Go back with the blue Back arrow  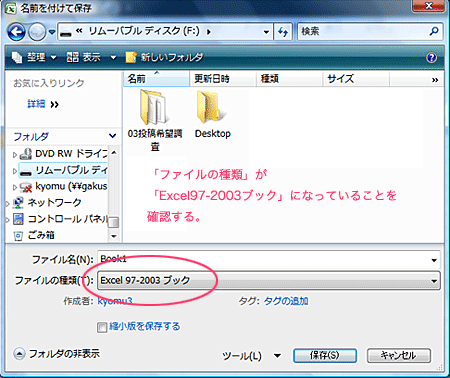(16, 33)
